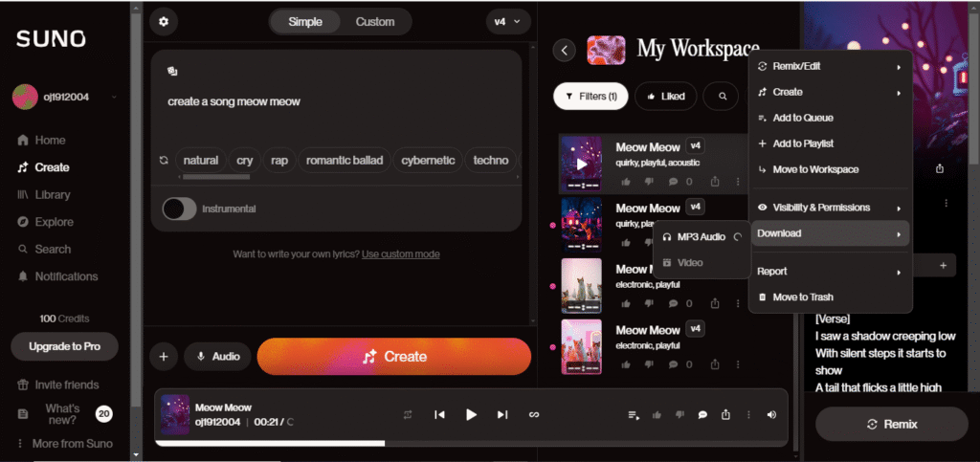Open the settings gear icon
This screenshot has width=980, height=462.
[x=164, y=22]
